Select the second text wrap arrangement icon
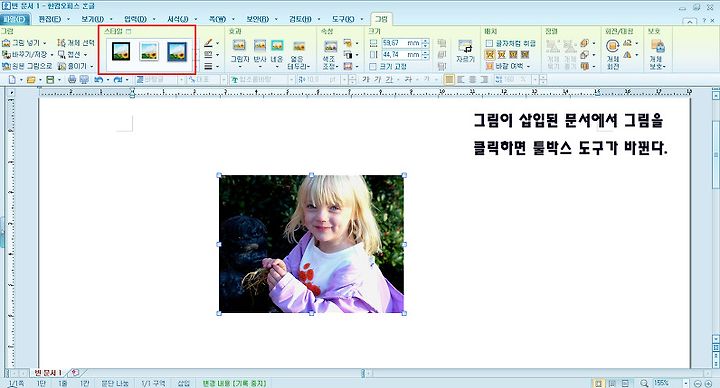This screenshot has height=388, width=720. coord(501,55)
